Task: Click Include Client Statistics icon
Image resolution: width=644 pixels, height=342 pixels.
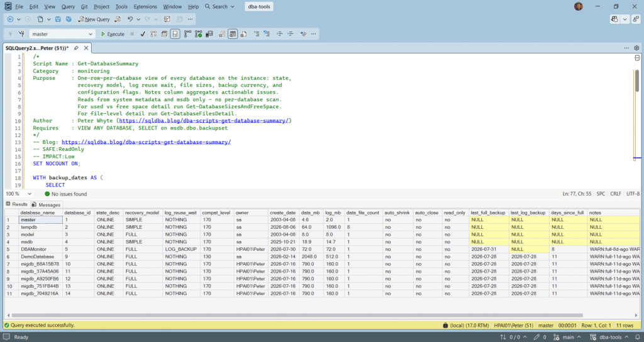Action: tap(209, 34)
